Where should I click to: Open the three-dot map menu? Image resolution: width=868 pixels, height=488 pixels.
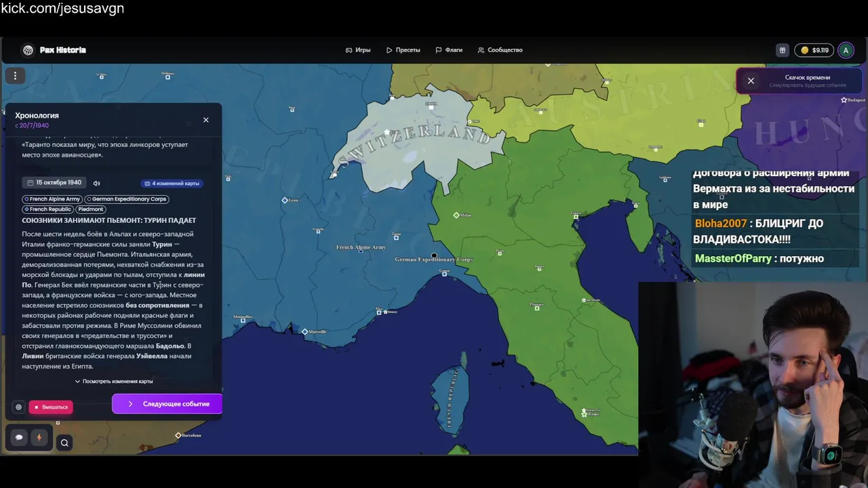(15, 76)
